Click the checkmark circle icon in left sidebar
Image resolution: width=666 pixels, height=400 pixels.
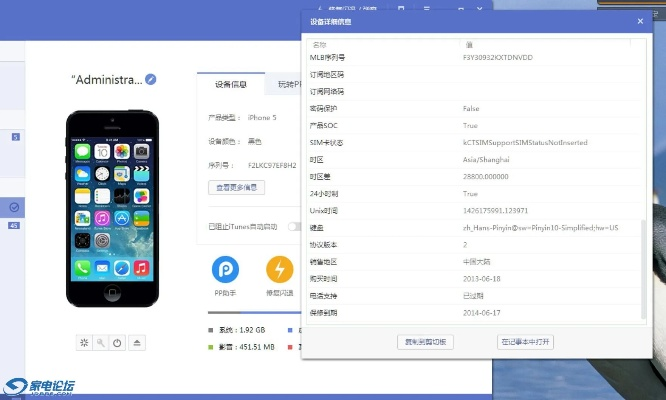click(14, 207)
